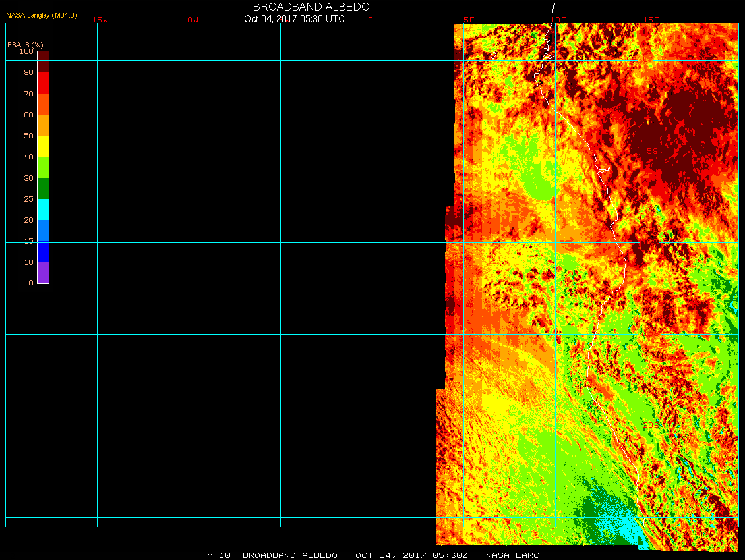Click legend value '80'
The width and height of the screenshot is (745, 560).
pos(28,72)
